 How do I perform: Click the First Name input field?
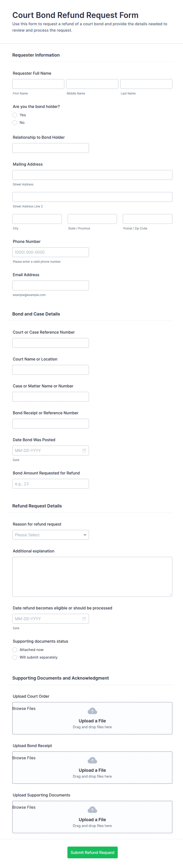[38, 84]
